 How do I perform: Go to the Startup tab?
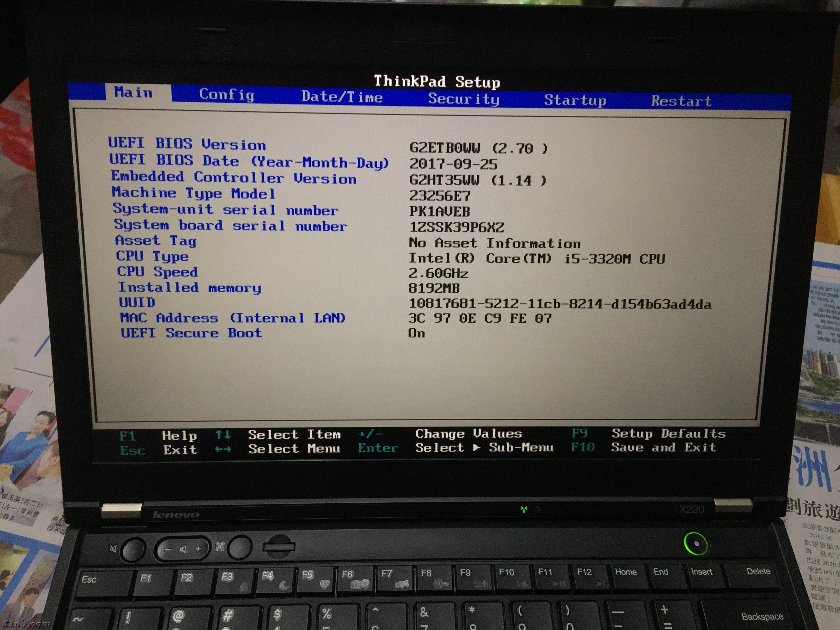coord(575,100)
